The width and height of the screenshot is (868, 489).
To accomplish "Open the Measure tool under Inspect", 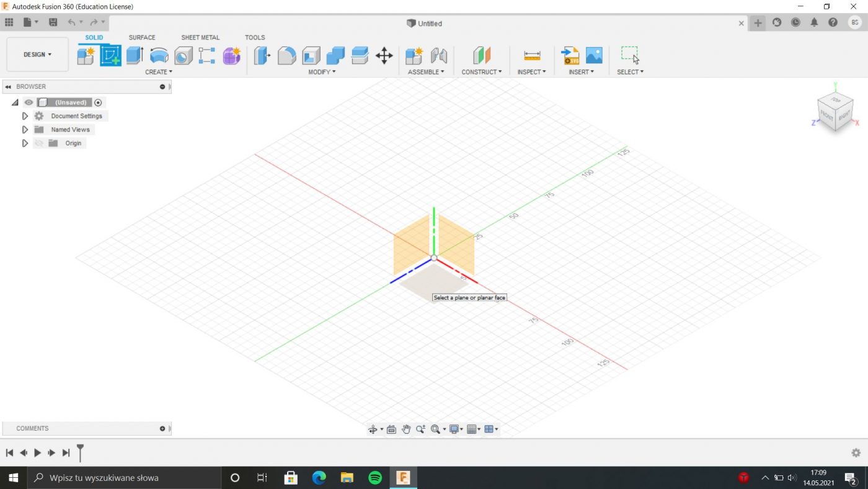I will (x=532, y=56).
